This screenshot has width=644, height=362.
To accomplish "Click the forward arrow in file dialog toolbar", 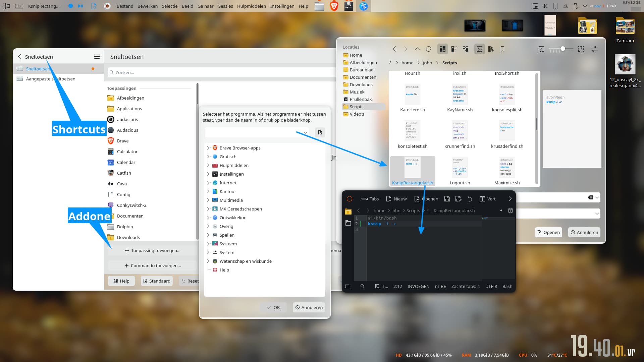I will pyautogui.click(x=406, y=49).
